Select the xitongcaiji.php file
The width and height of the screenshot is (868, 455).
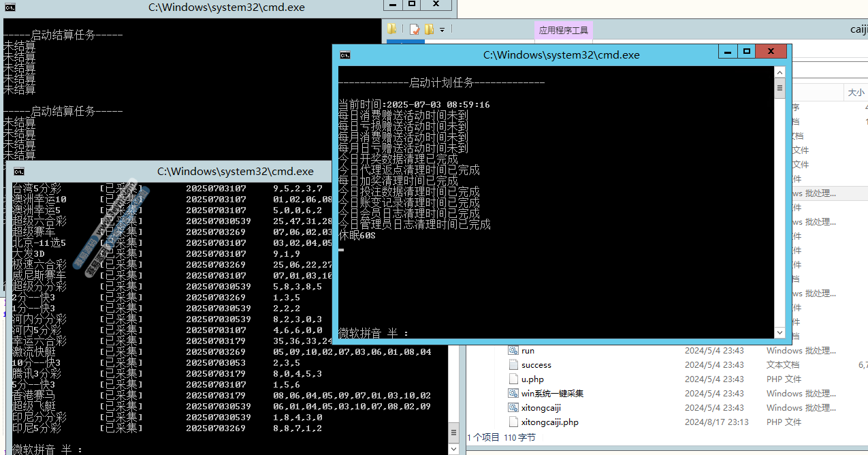[549, 422]
